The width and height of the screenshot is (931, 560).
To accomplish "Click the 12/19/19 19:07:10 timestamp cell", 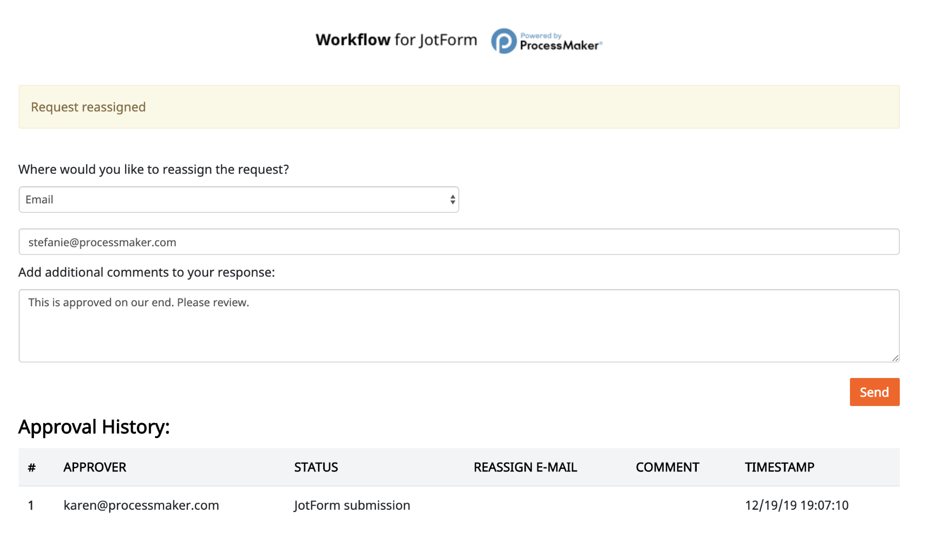I will (x=796, y=506).
